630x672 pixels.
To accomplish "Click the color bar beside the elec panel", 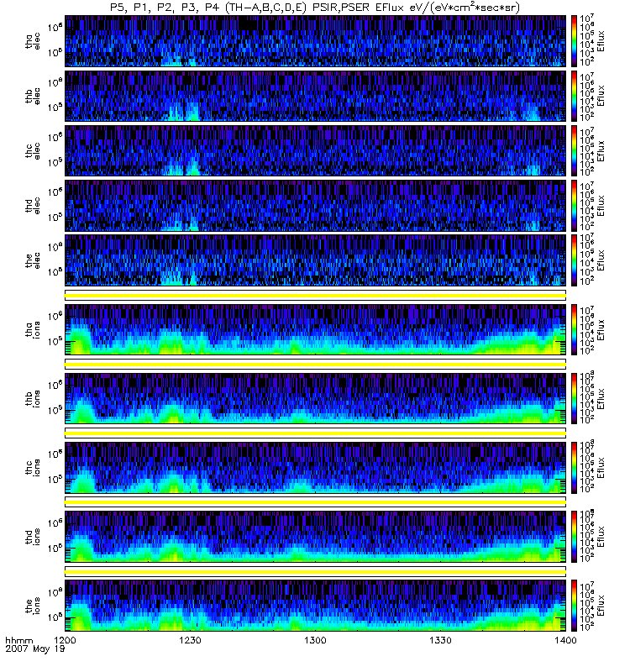I will click(575, 260).
